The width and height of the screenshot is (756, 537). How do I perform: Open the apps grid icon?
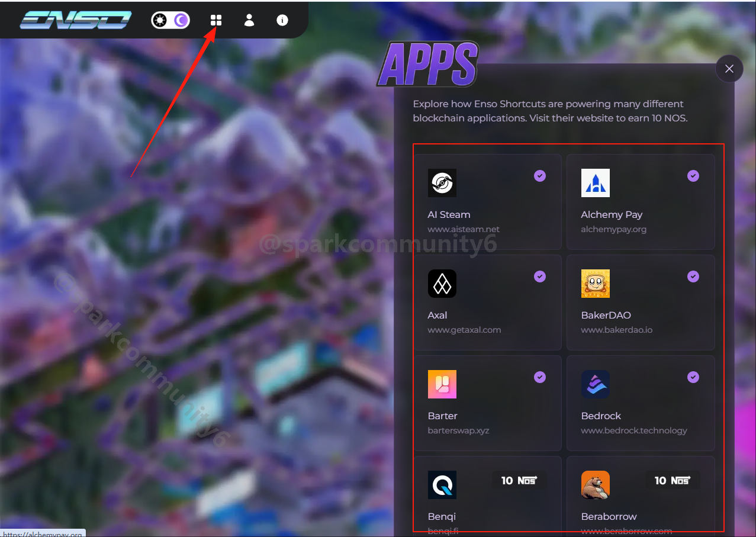tap(216, 20)
